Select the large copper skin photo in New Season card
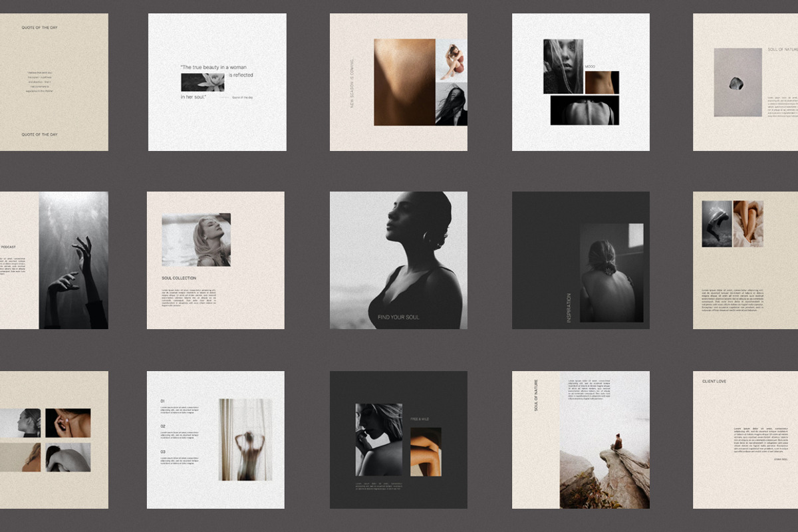798x532 pixels. pos(404,82)
